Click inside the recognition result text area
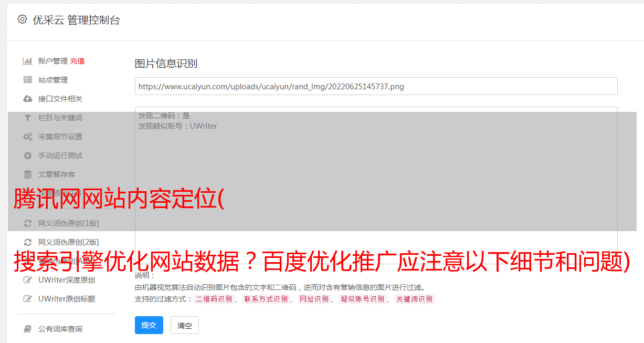 (x=376, y=185)
